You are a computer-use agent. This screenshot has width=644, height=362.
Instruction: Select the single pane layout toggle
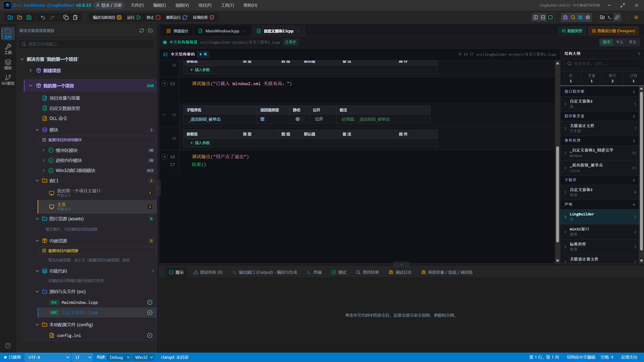click(551, 17)
